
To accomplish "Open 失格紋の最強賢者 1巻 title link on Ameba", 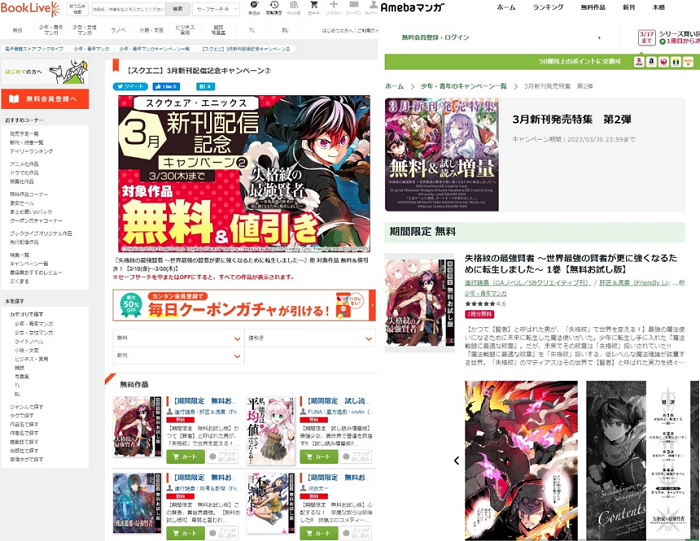I will click(571, 263).
